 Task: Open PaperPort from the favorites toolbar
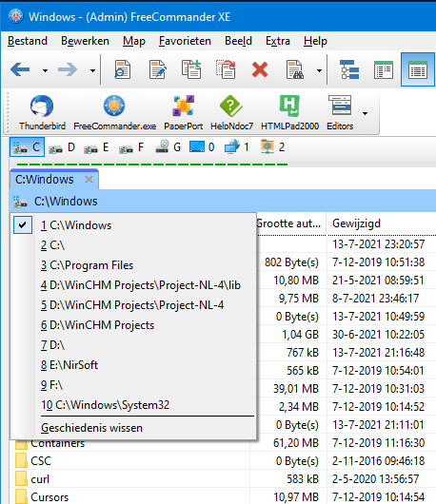[184, 112]
